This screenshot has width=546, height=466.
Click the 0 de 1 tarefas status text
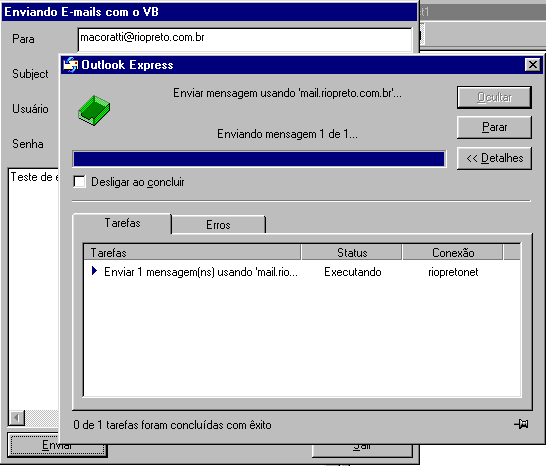tap(172, 425)
